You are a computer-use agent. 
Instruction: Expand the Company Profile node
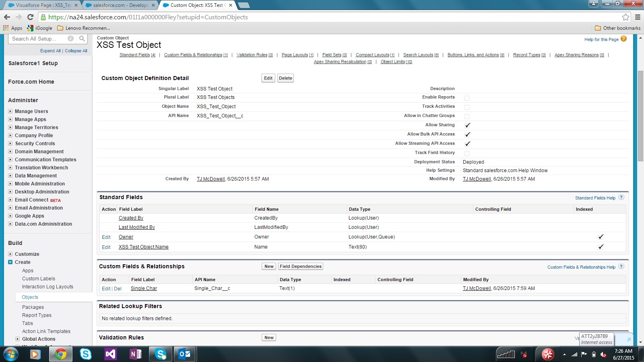coord(10,136)
